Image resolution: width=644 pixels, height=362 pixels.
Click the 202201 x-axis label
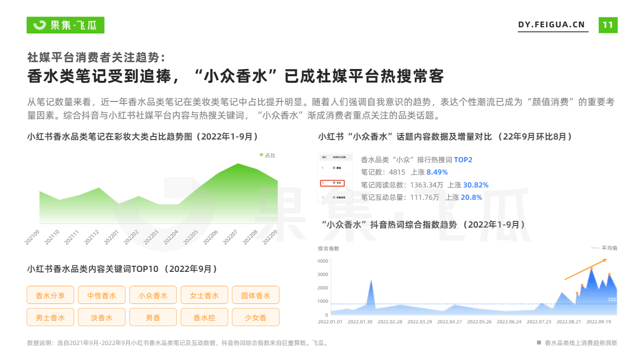tap(111, 238)
